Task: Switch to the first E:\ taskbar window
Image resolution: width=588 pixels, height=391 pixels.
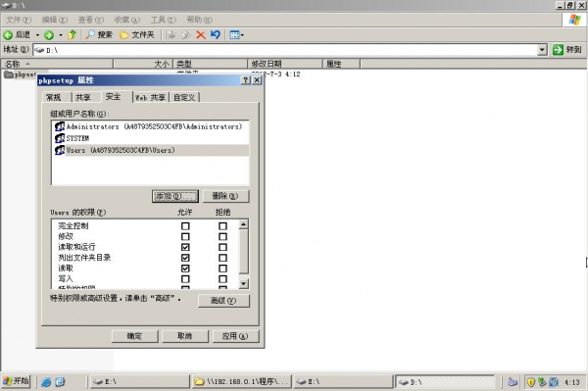Action: pyautogui.click(x=139, y=381)
